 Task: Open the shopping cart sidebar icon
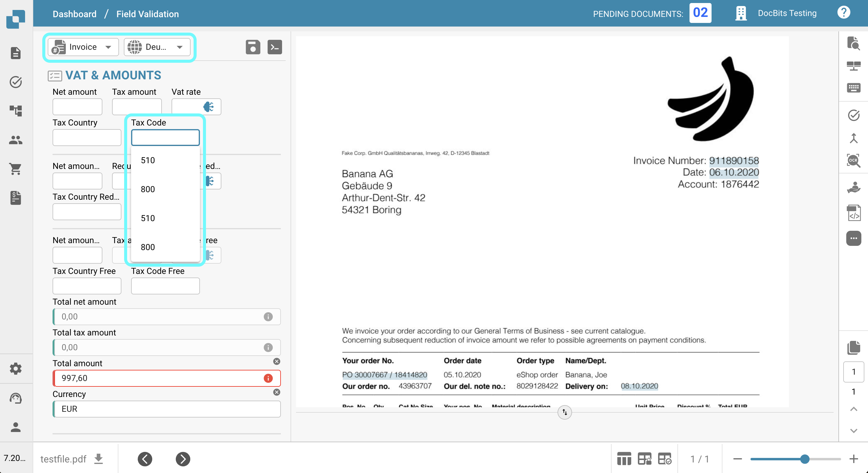(15, 168)
